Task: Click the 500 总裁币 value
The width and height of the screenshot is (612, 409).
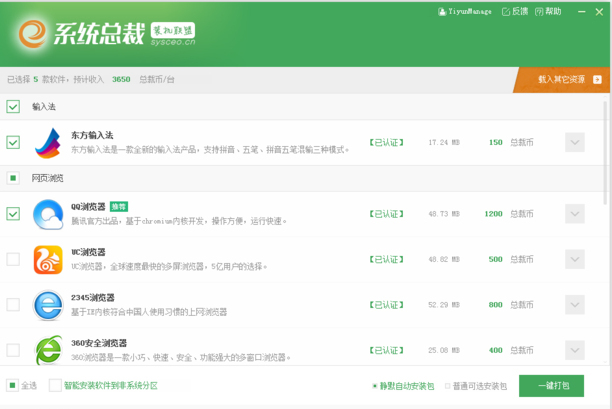Action: [496, 259]
